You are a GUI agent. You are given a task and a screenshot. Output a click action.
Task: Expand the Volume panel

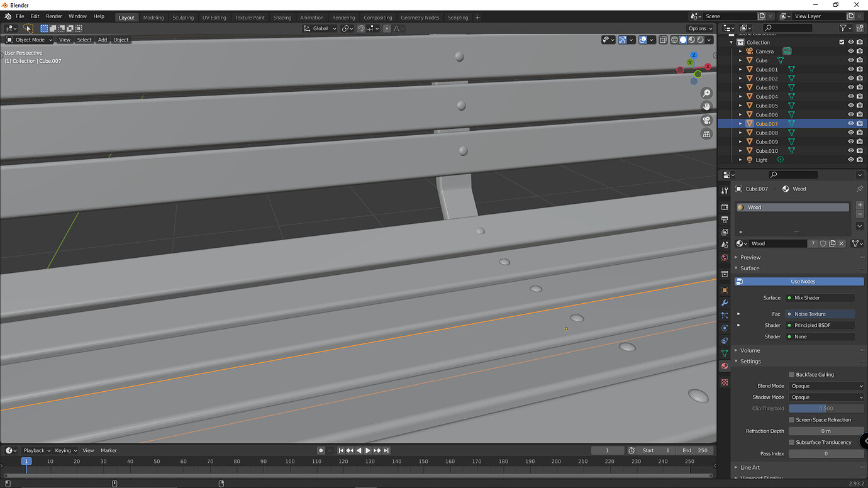pos(750,350)
